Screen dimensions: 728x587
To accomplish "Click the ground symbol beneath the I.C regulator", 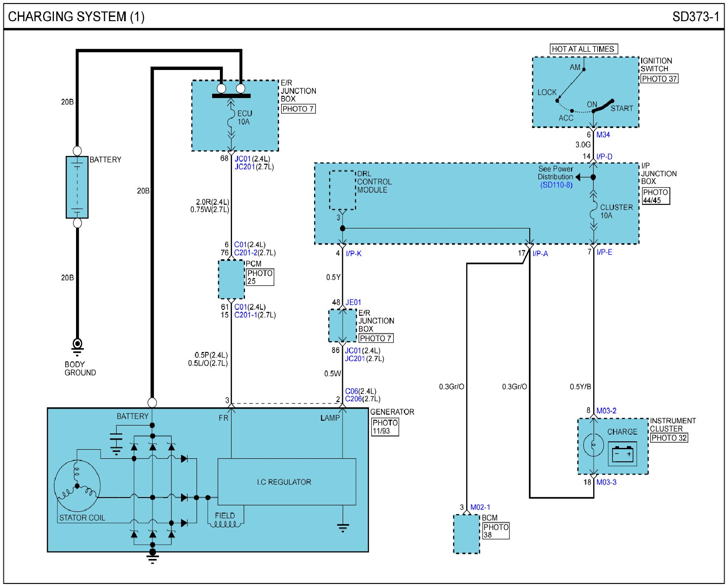I will [x=343, y=527].
